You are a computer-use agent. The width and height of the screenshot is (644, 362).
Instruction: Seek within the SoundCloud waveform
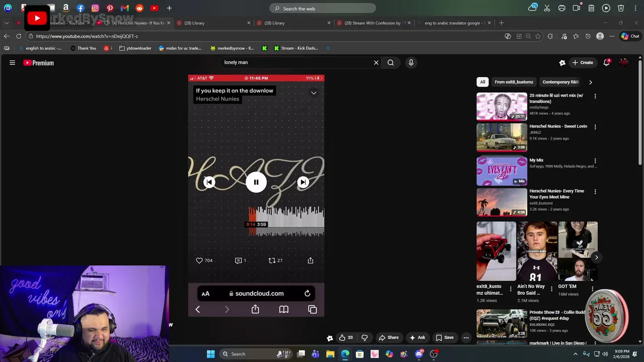click(x=286, y=221)
